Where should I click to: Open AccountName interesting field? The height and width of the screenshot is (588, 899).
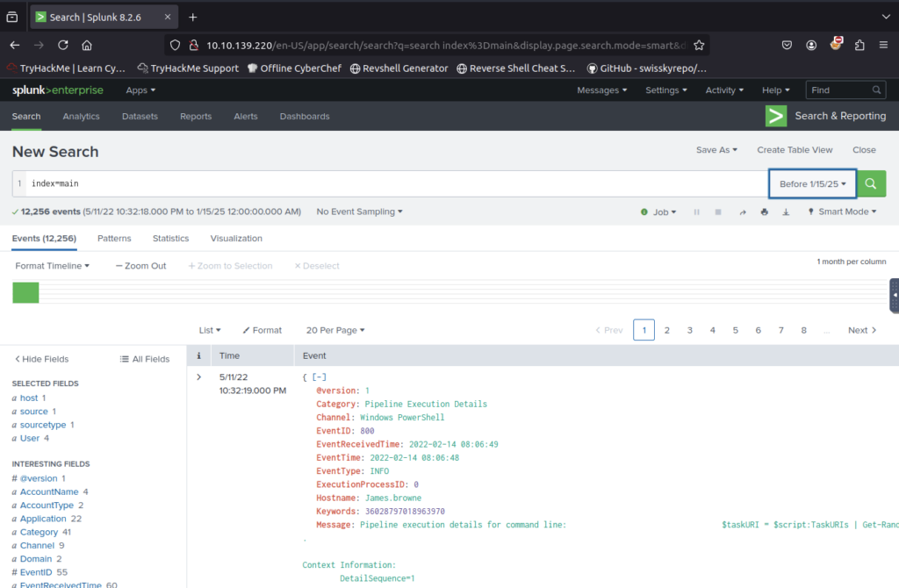pyautogui.click(x=49, y=491)
